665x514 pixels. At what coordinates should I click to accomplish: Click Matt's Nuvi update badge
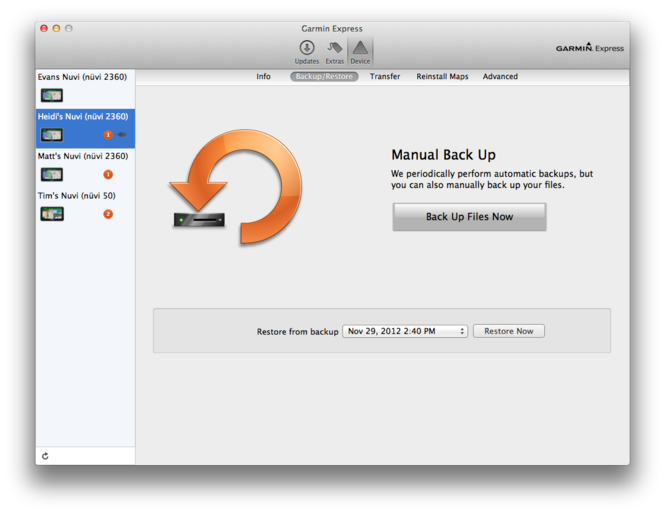pyautogui.click(x=108, y=174)
